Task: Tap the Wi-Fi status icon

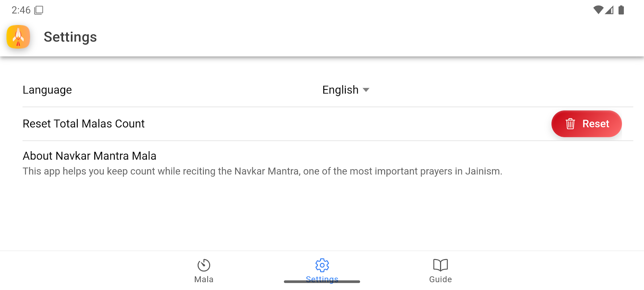Action: pos(598,10)
